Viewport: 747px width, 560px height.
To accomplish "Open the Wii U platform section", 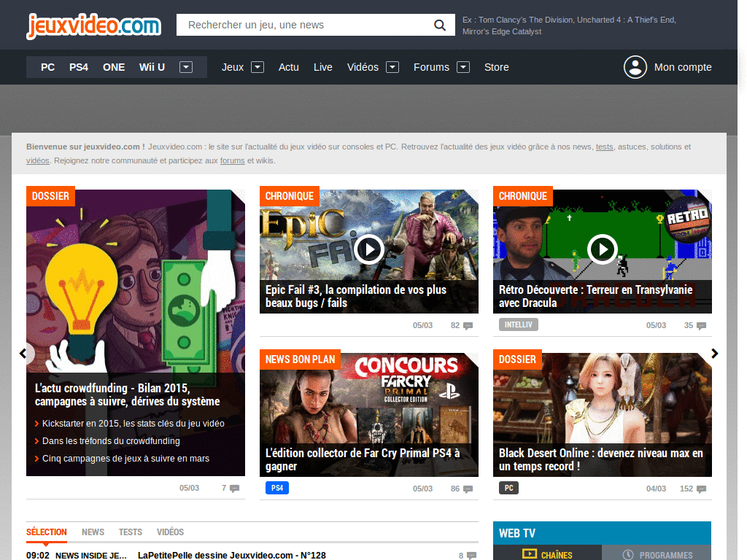I will [x=152, y=67].
